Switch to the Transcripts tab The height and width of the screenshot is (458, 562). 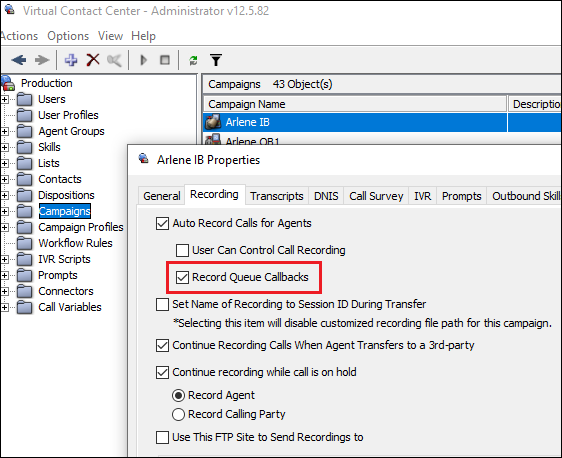pyautogui.click(x=277, y=196)
